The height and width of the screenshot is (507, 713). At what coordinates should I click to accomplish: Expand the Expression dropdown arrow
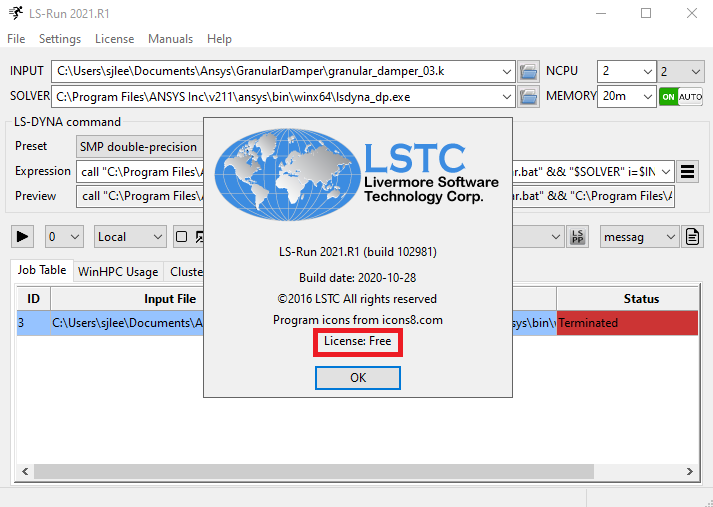tap(666, 171)
